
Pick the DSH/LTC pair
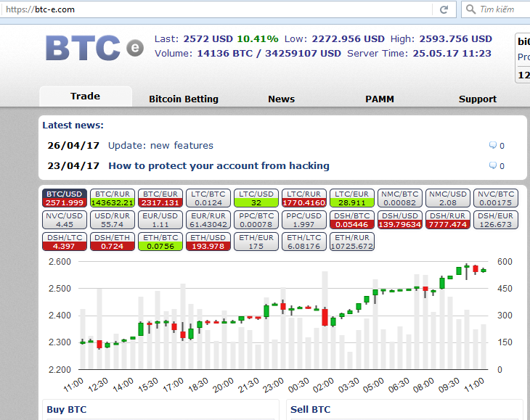pos(64,242)
